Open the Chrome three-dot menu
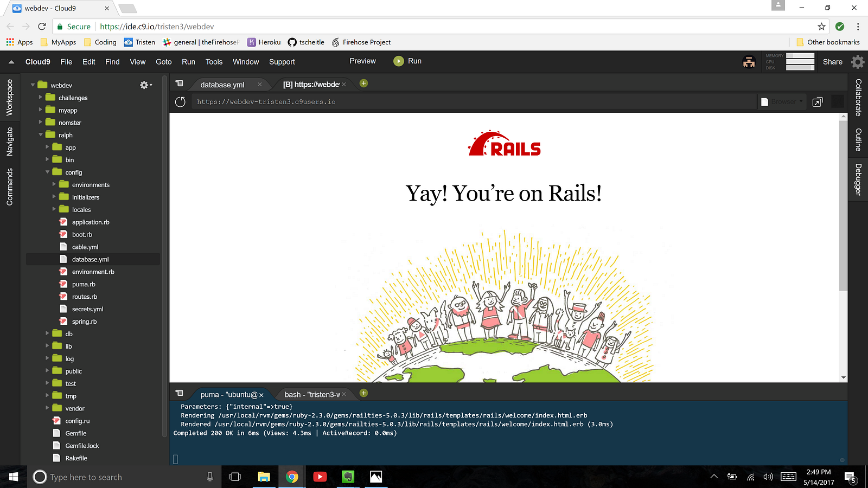The image size is (868, 488). 858,27
